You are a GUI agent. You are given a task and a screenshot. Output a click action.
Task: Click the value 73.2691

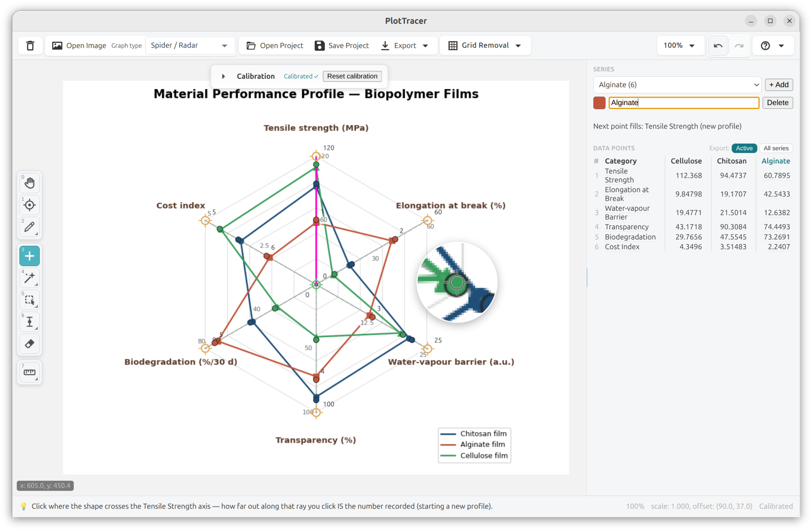777,237
